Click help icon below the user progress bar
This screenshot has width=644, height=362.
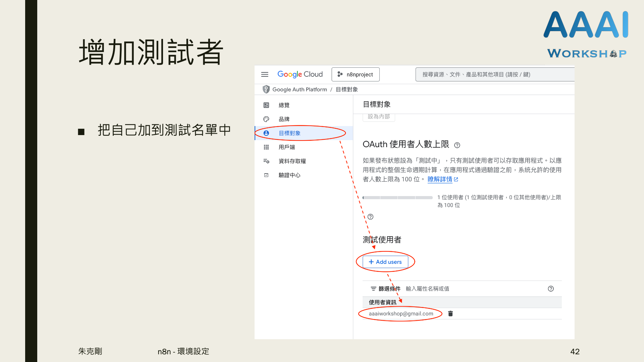pos(370,217)
